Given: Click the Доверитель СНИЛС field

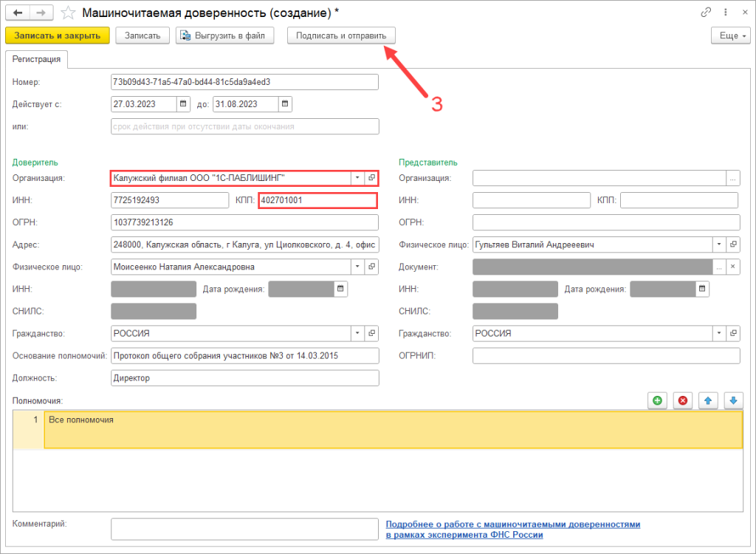Looking at the screenshot, I should (x=154, y=311).
